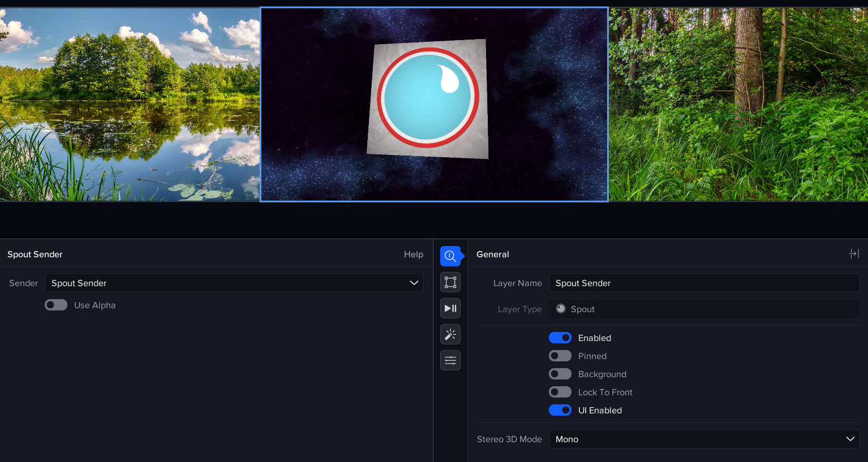Image resolution: width=868 pixels, height=462 pixels.
Task: Open the General info inspector tab
Action: (450, 256)
